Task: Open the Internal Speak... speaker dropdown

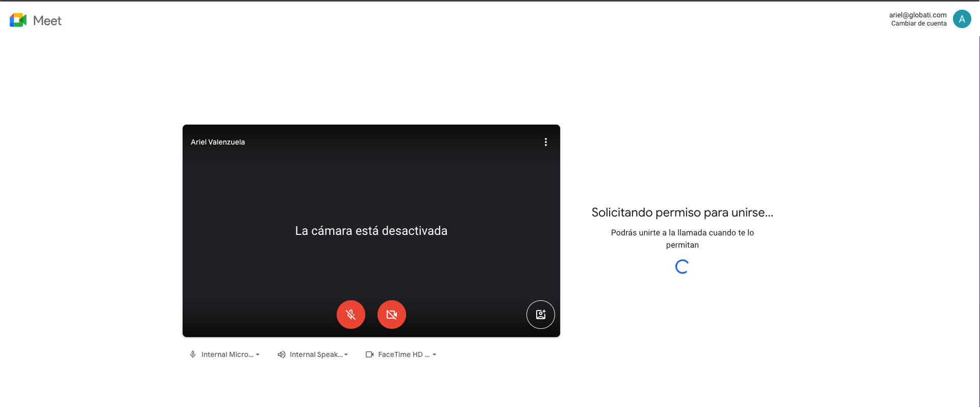Action: tap(316, 354)
